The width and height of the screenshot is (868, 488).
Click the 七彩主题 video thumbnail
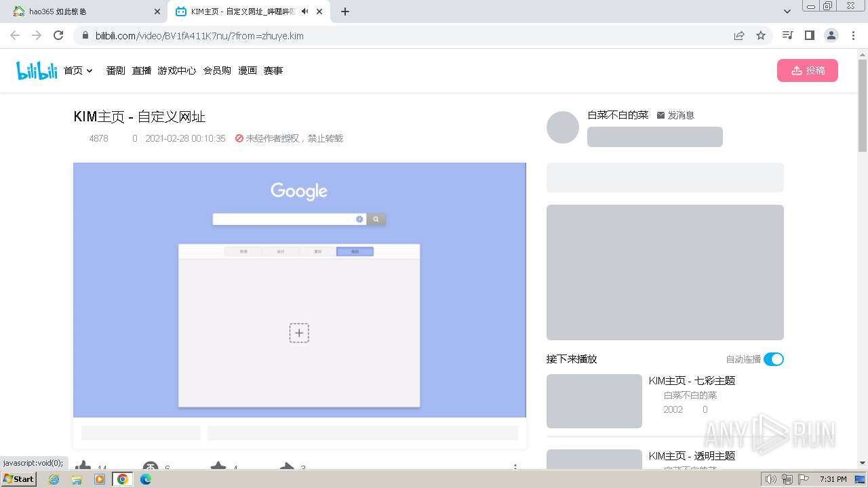click(594, 401)
